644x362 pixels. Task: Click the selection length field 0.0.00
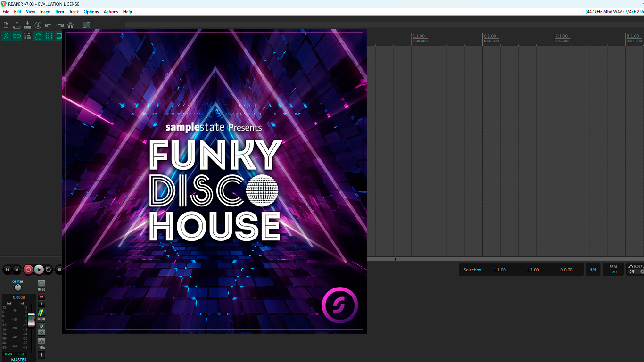[x=566, y=270]
